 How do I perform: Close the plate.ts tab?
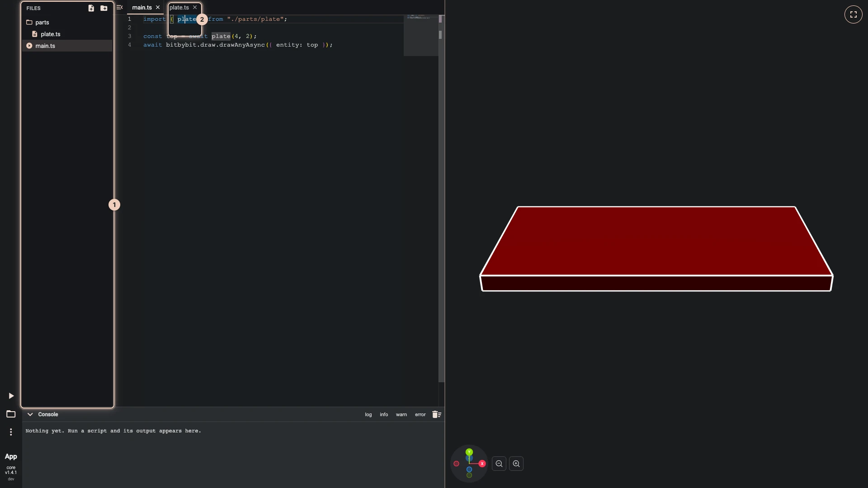(195, 7)
